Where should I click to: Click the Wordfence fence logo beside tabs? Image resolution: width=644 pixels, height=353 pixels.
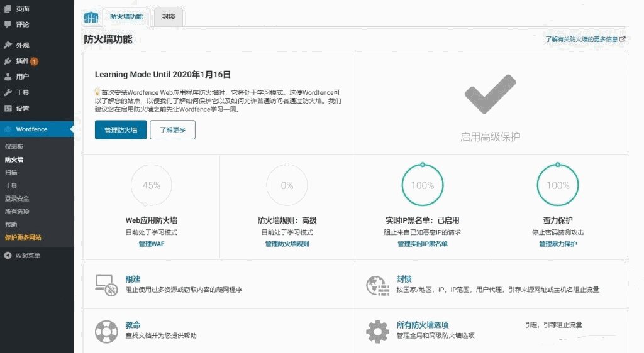pos(91,17)
